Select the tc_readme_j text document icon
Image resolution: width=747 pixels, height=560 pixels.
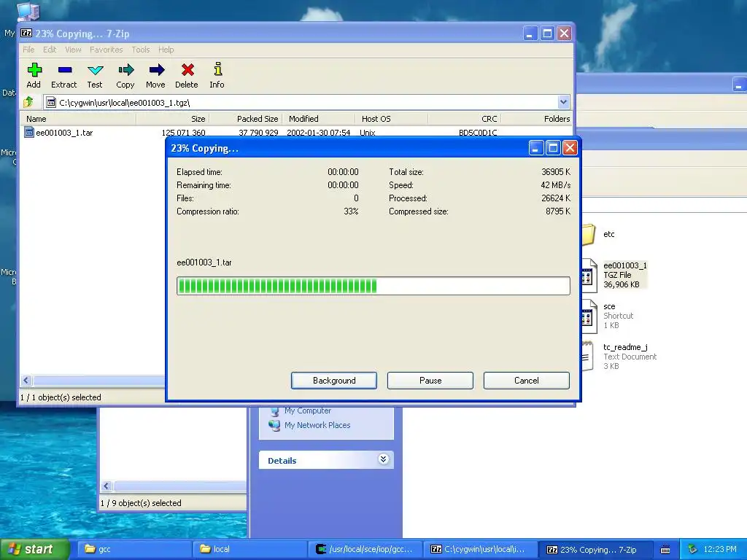tap(587, 356)
